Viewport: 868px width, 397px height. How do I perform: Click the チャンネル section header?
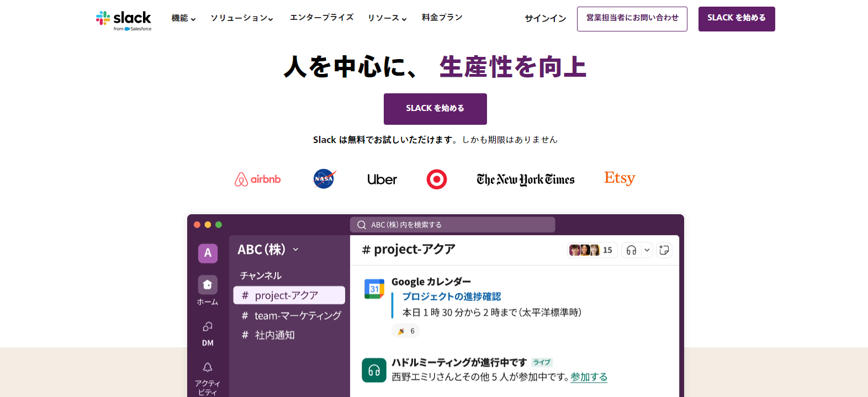click(261, 276)
